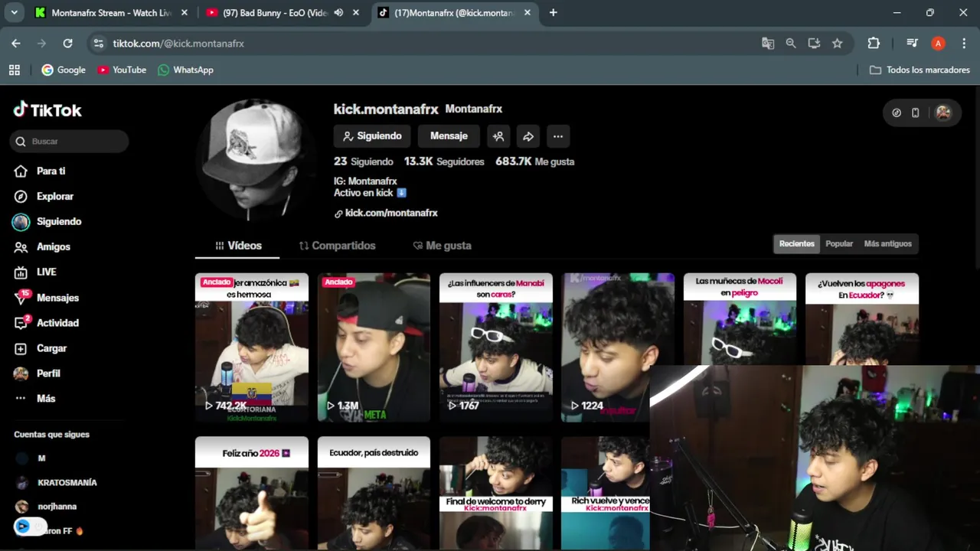Screen dimensions: 980x551
Task: Translate this page icon in address bar
Action: pyautogui.click(x=768, y=44)
